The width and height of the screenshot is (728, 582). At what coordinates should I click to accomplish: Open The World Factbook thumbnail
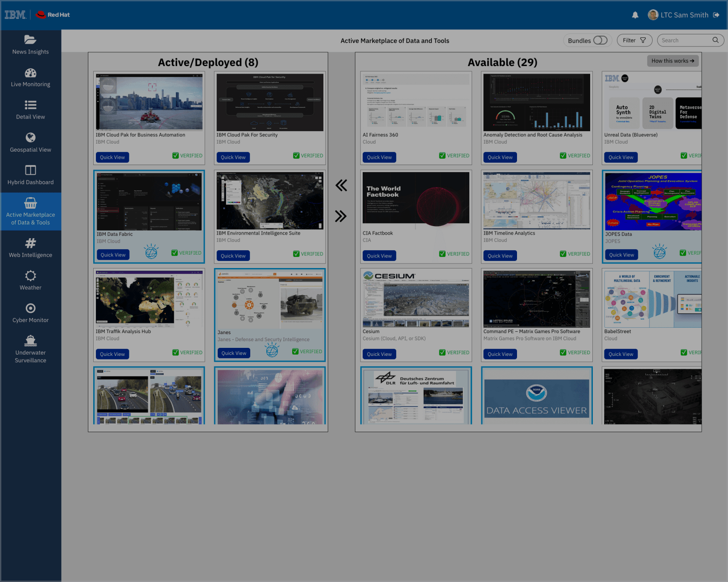tap(416, 200)
